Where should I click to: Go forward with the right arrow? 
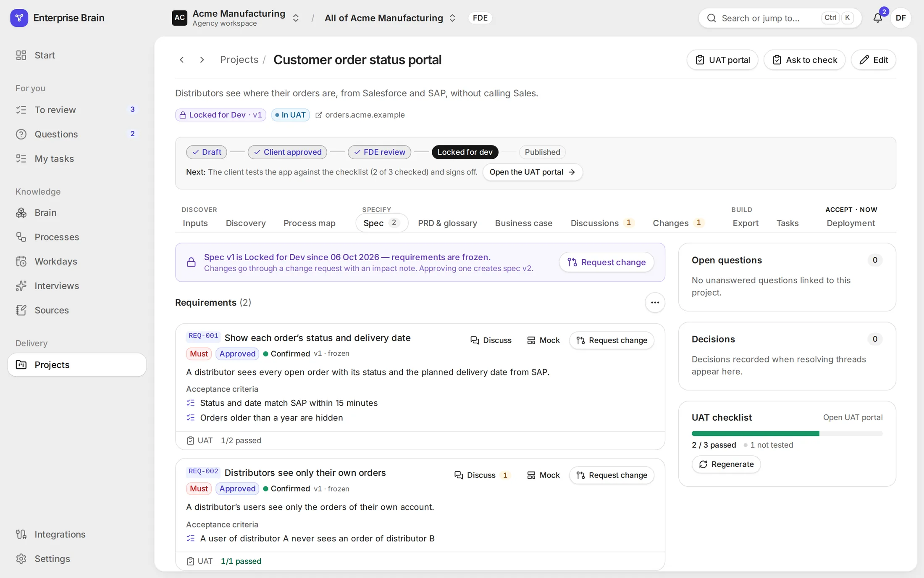coord(202,60)
